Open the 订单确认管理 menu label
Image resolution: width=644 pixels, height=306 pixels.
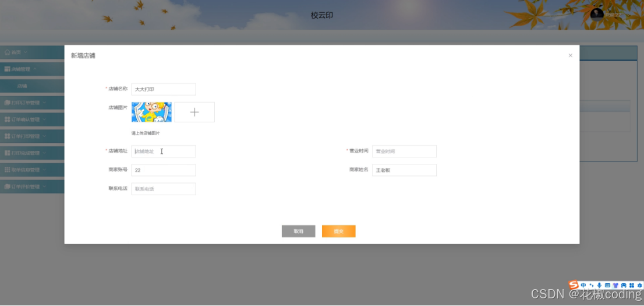[x=25, y=119]
